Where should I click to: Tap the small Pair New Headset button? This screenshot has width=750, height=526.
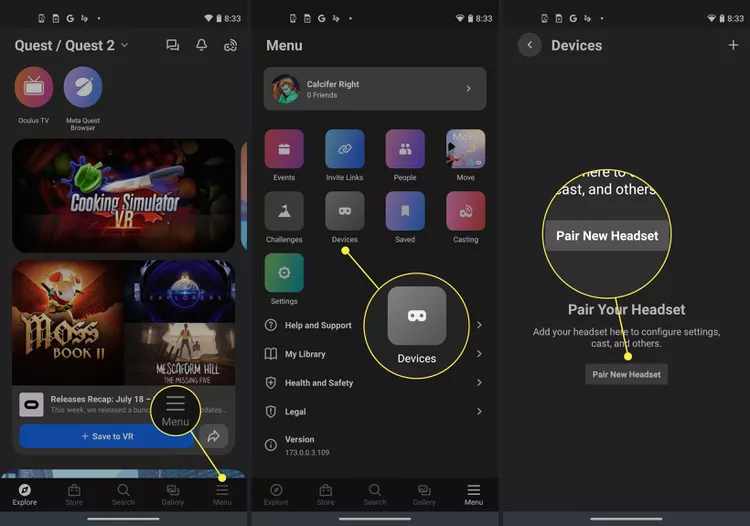(626, 374)
